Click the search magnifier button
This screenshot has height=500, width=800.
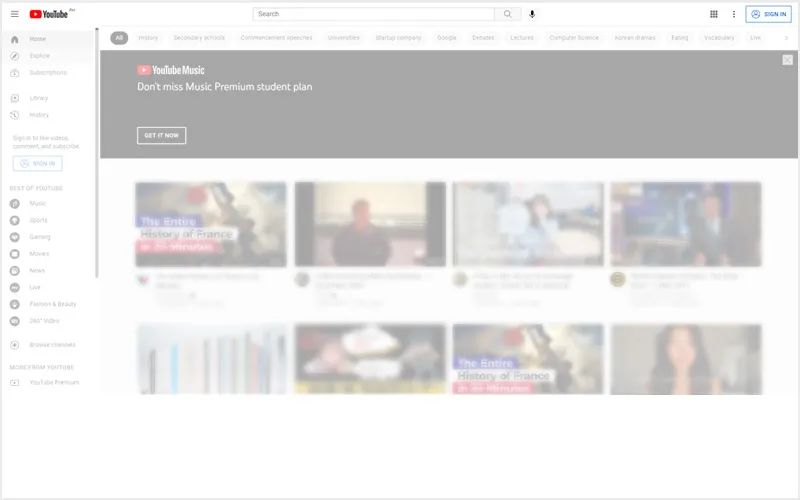coord(508,14)
